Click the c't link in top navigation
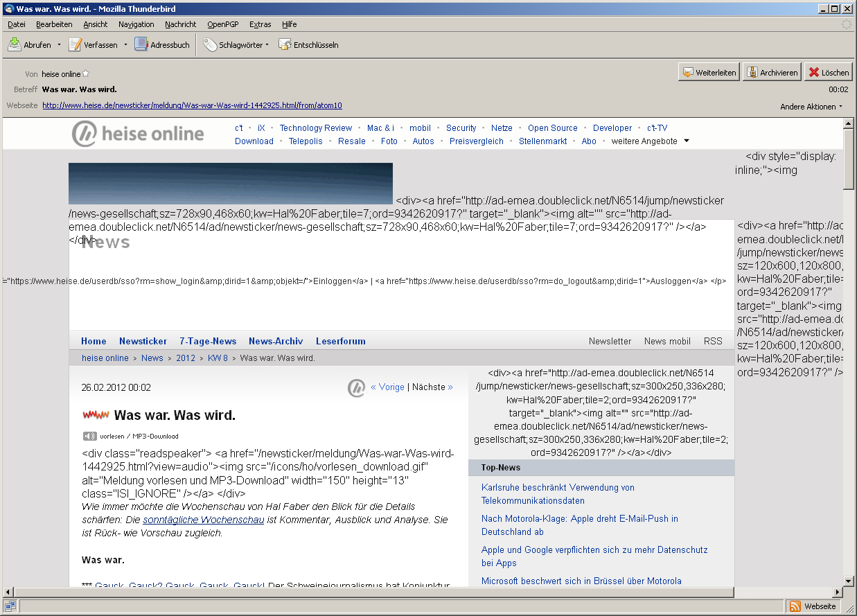The height and width of the screenshot is (616, 857). click(239, 127)
